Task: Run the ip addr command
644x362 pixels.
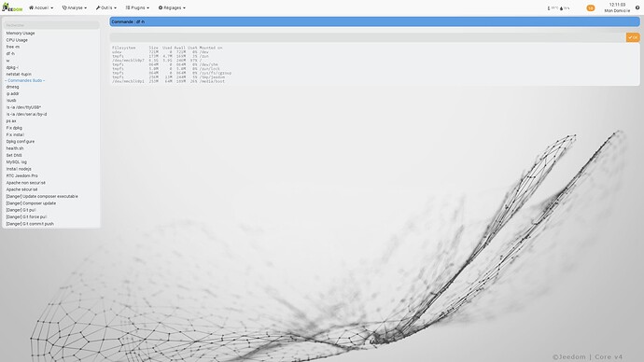Action: pyautogui.click(x=13, y=93)
